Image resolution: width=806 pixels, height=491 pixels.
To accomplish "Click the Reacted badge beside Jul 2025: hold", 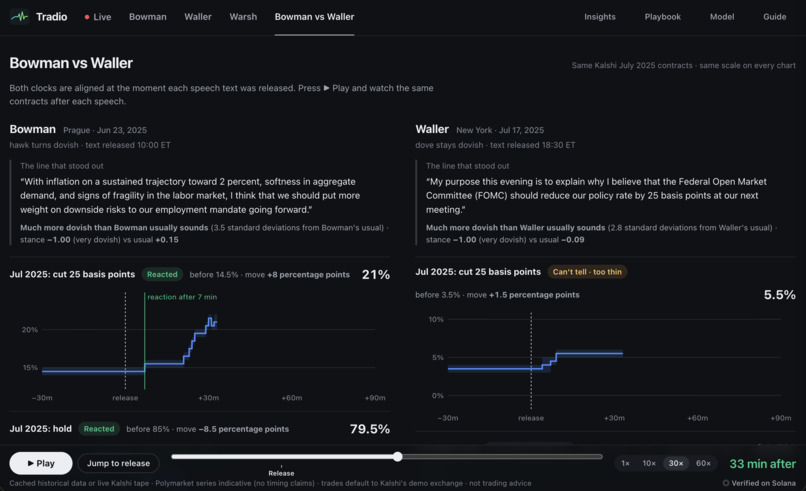I will 99,429.
